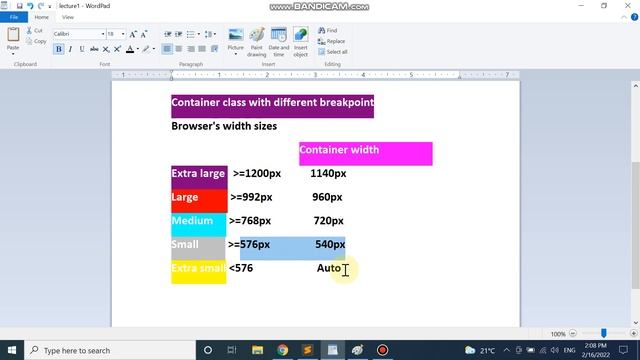This screenshot has height=360, width=640.
Task: Toggle Bold formatting
Action: (58, 49)
